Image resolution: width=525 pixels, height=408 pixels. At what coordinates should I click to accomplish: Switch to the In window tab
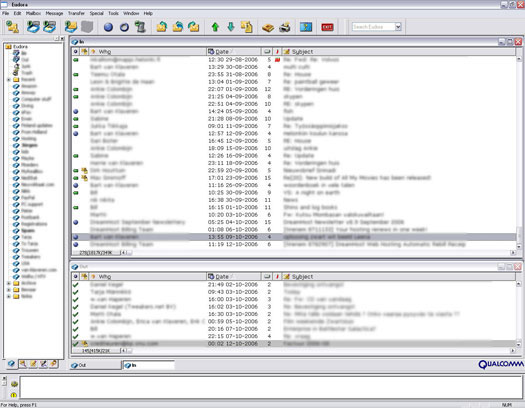click(149, 365)
